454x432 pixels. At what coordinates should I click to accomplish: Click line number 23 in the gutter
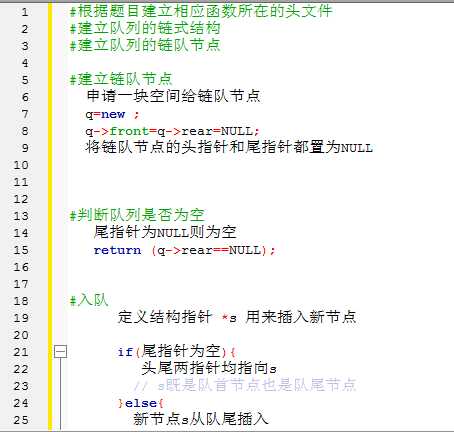click(x=21, y=386)
